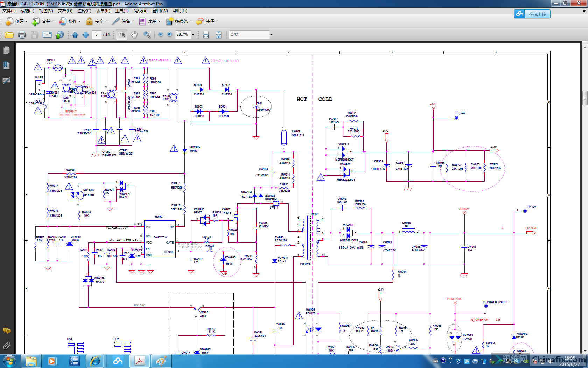Open the 视图(V) menu
This screenshot has height=368, width=588.
pos(46,11)
